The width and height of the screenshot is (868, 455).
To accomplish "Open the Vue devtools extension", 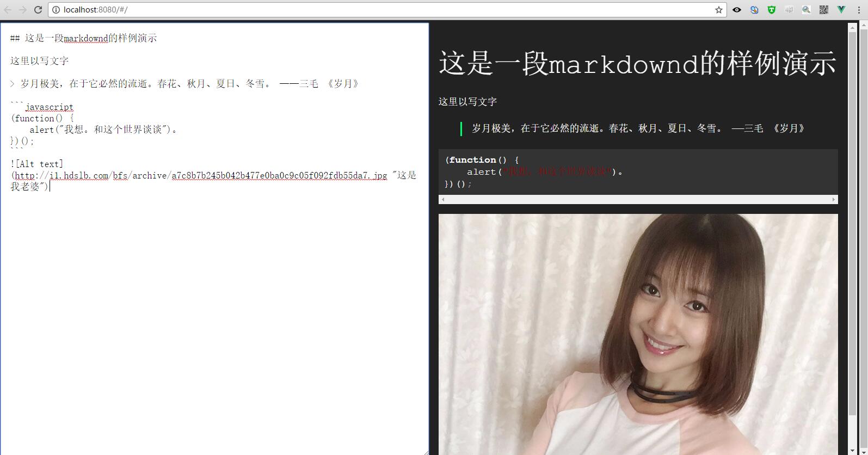I will (x=841, y=10).
